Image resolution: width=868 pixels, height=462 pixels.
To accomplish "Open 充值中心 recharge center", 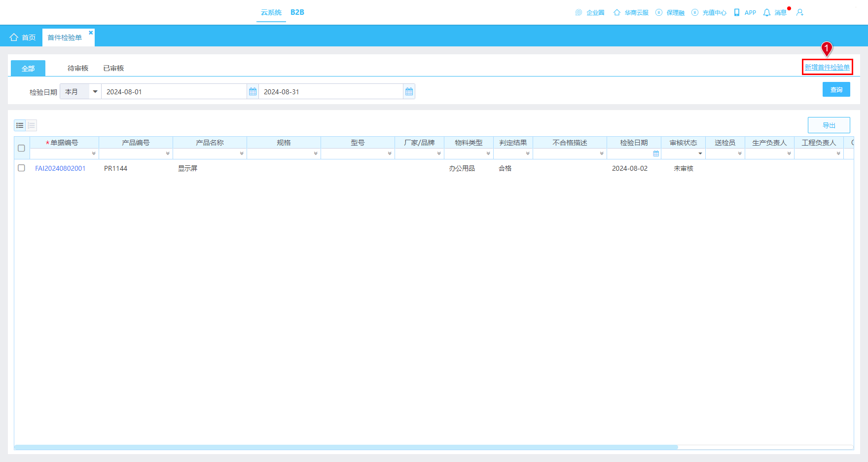I will tap(709, 12).
